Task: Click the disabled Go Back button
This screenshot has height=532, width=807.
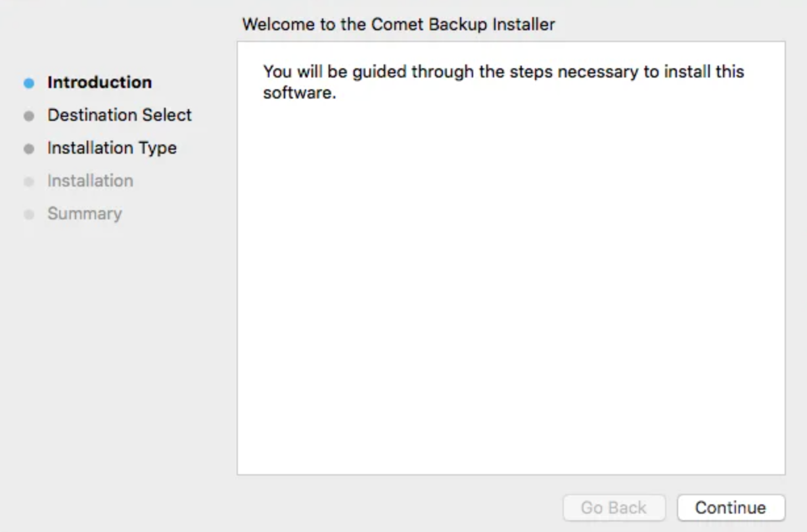Action: pos(614,508)
